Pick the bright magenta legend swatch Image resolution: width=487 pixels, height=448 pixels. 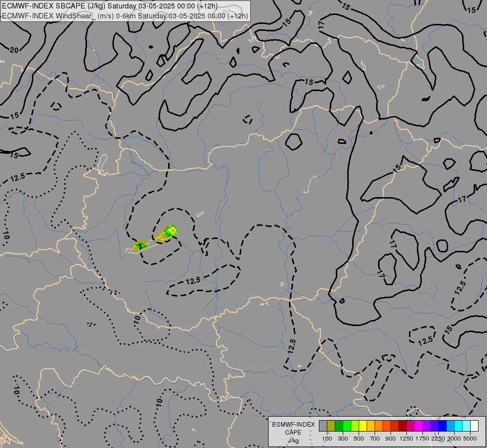[x=419, y=426]
